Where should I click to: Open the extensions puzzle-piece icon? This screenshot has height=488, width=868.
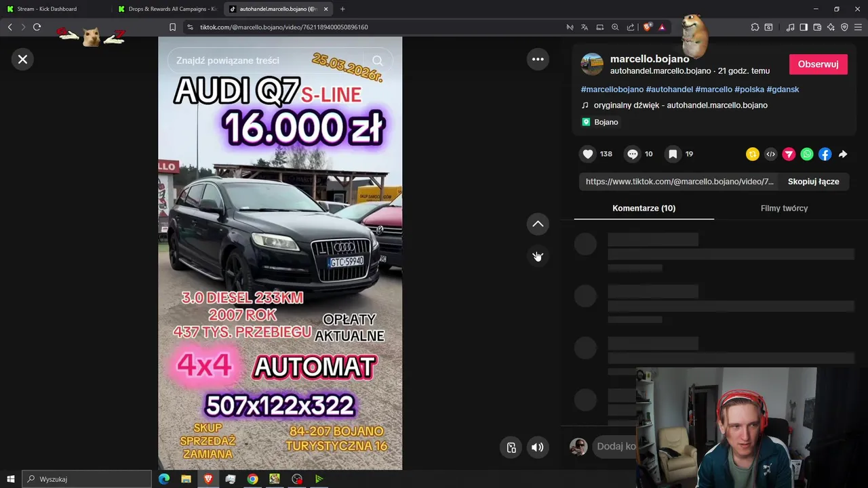point(755,27)
